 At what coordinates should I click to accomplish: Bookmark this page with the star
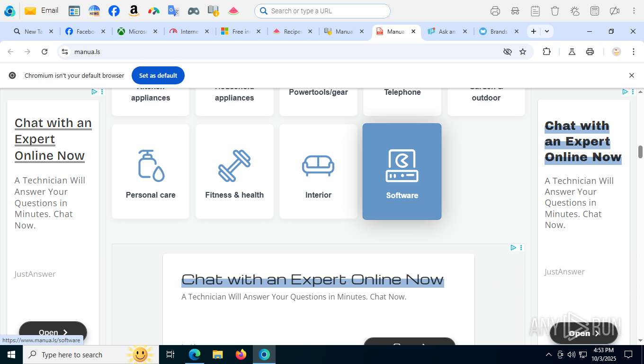[523, 52]
